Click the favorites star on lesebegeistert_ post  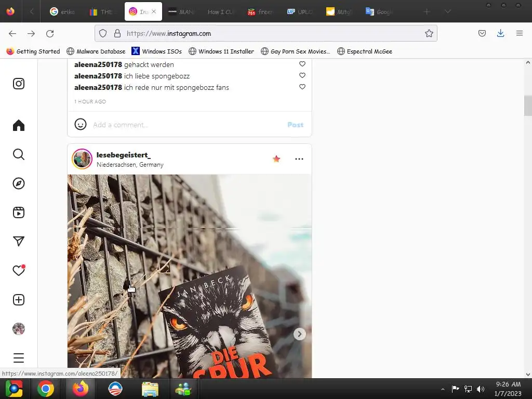[x=276, y=159]
